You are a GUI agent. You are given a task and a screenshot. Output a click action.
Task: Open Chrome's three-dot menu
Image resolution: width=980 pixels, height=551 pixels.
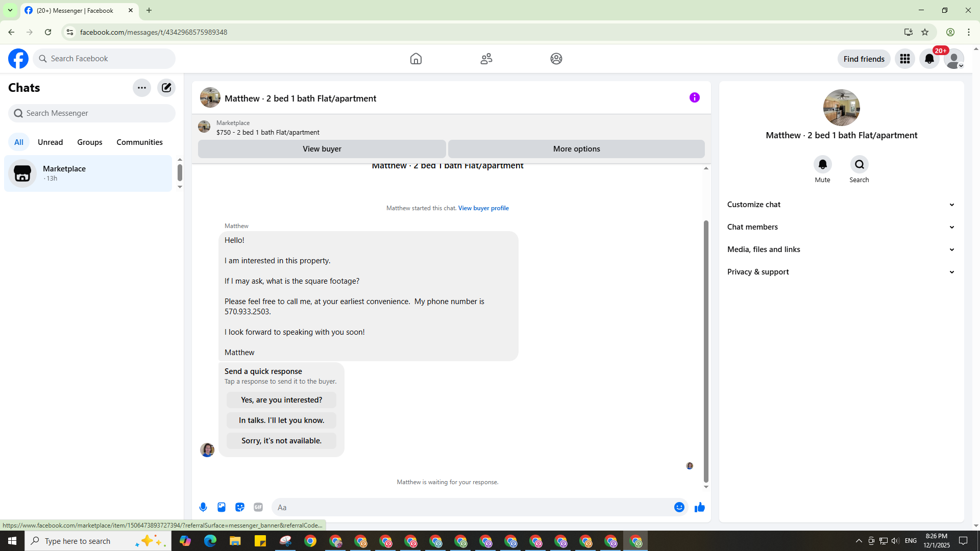click(x=969, y=32)
